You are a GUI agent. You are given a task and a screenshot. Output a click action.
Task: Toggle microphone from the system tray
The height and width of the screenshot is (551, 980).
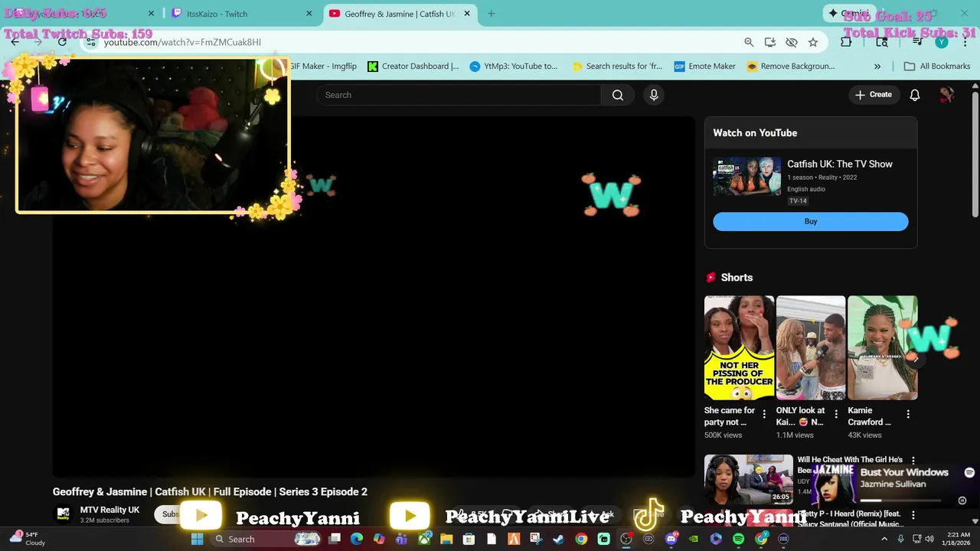(x=901, y=539)
